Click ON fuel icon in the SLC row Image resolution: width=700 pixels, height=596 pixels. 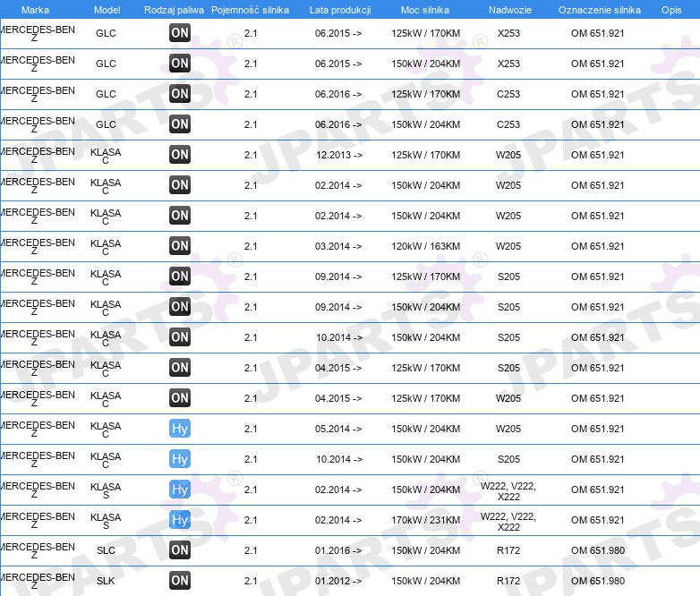pos(180,550)
